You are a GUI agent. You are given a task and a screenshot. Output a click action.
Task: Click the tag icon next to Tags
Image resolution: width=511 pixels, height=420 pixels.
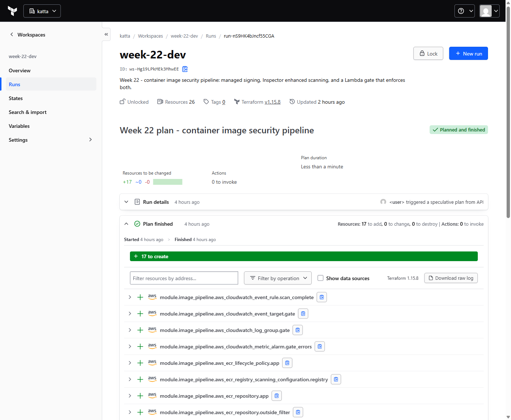[x=206, y=102]
